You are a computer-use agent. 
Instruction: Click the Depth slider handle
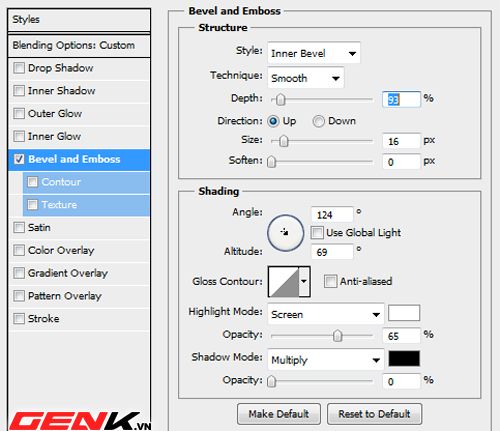(x=281, y=99)
